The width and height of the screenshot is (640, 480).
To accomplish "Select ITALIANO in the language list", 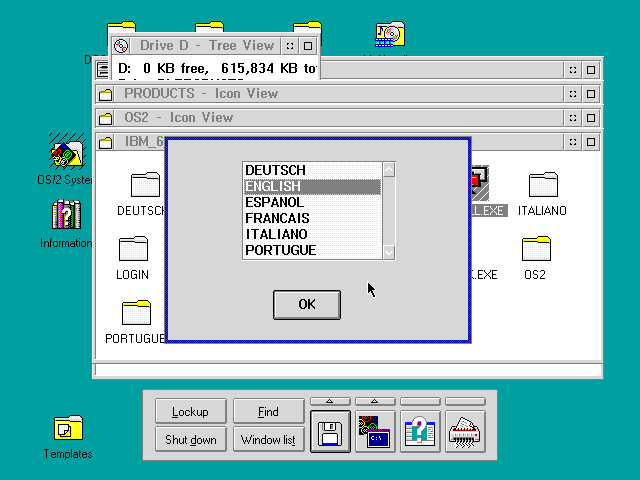I will coord(313,234).
